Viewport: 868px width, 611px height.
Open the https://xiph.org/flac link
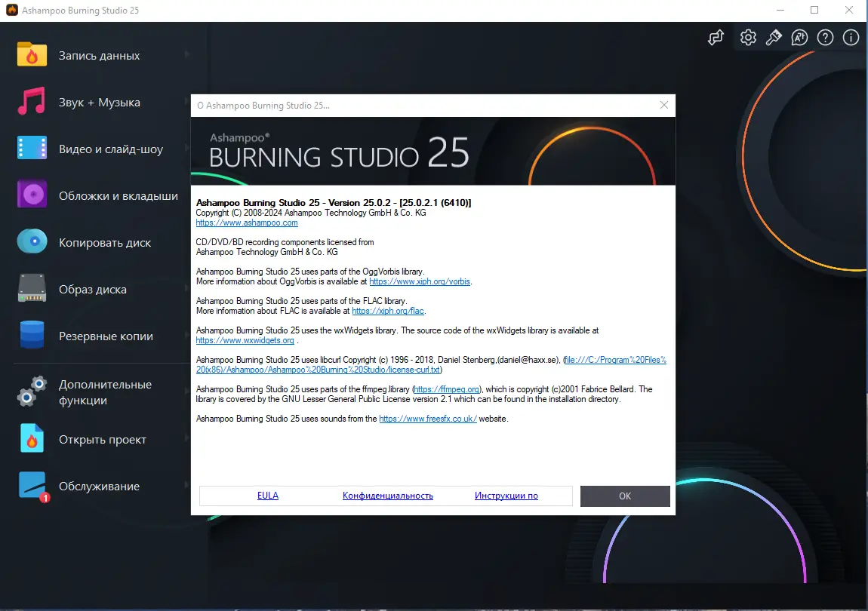pos(388,311)
